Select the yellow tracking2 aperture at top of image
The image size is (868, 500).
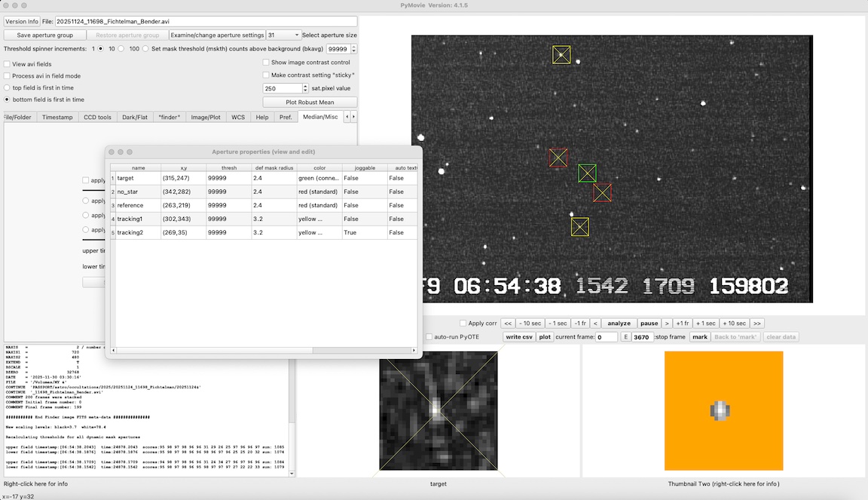(x=561, y=54)
